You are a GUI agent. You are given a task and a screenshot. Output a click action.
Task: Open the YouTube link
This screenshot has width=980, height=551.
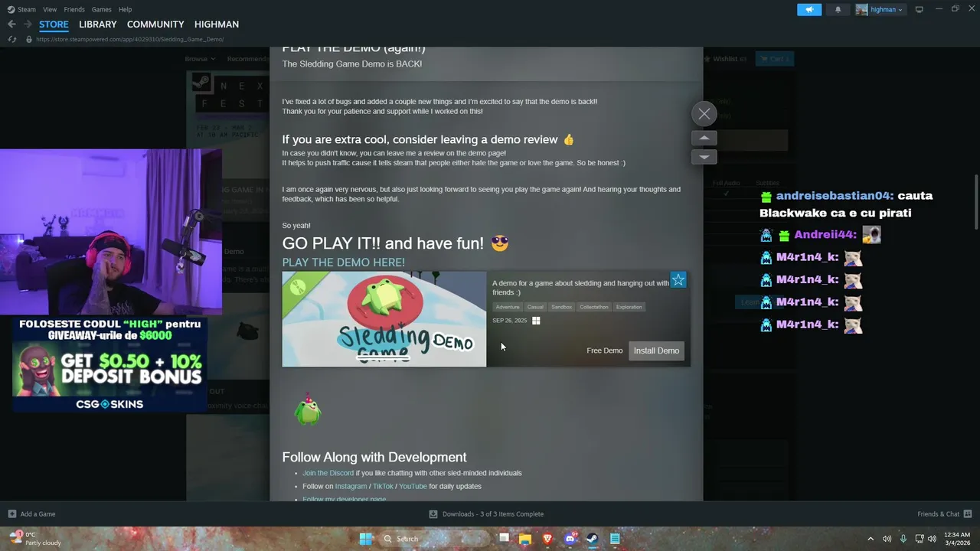(x=413, y=487)
